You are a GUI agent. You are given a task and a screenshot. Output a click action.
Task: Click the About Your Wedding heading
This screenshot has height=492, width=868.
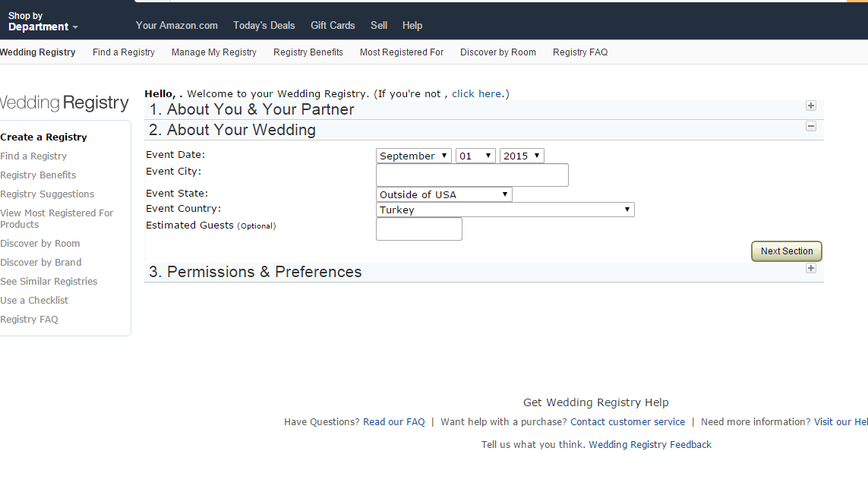pyautogui.click(x=232, y=130)
